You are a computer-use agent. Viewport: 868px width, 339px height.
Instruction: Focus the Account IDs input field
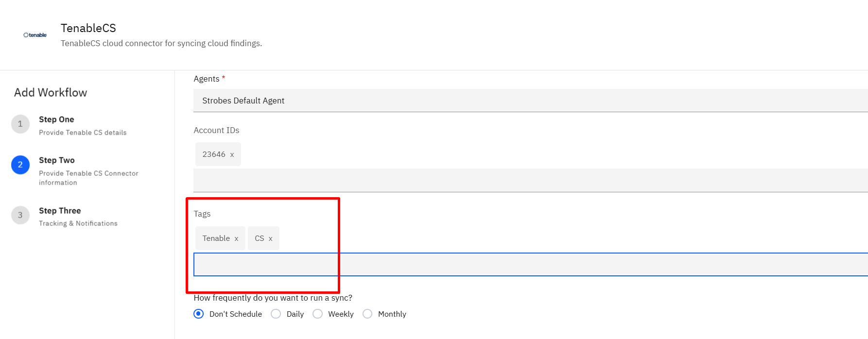pyautogui.click(x=531, y=180)
